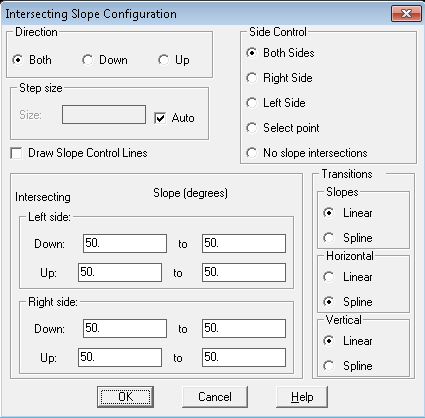Click the Cancel button
The width and height of the screenshot is (425, 418).
click(215, 397)
